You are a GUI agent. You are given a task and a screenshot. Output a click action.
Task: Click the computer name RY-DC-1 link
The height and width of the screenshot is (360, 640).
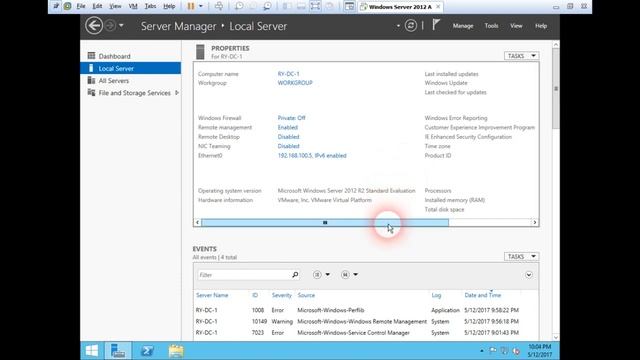click(x=288, y=74)
